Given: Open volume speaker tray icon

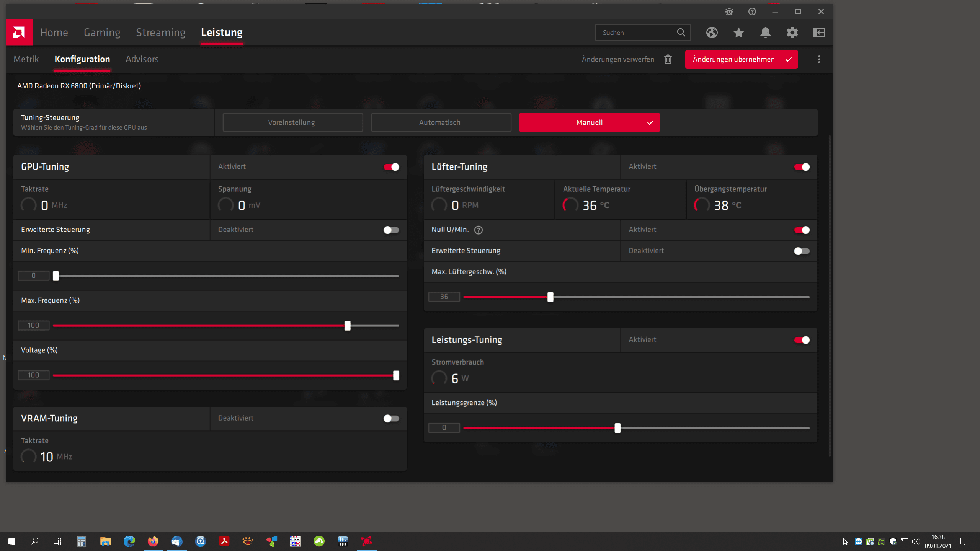Looking at the screenshot, I should tap(915, 541).
